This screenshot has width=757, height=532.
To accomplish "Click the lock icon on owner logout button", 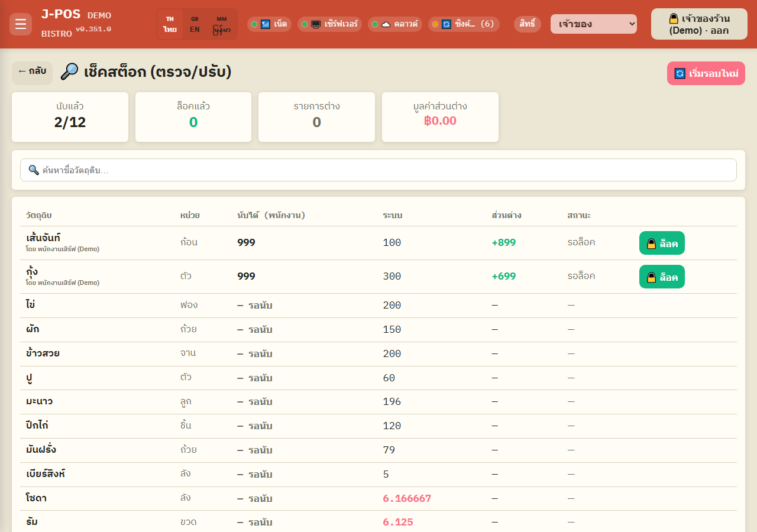I will tap(674, 18).
